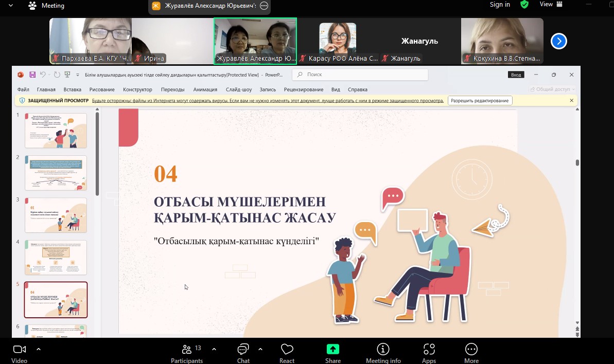Click the green Share screen icon

pyautogui.click(x=332, y=352)
